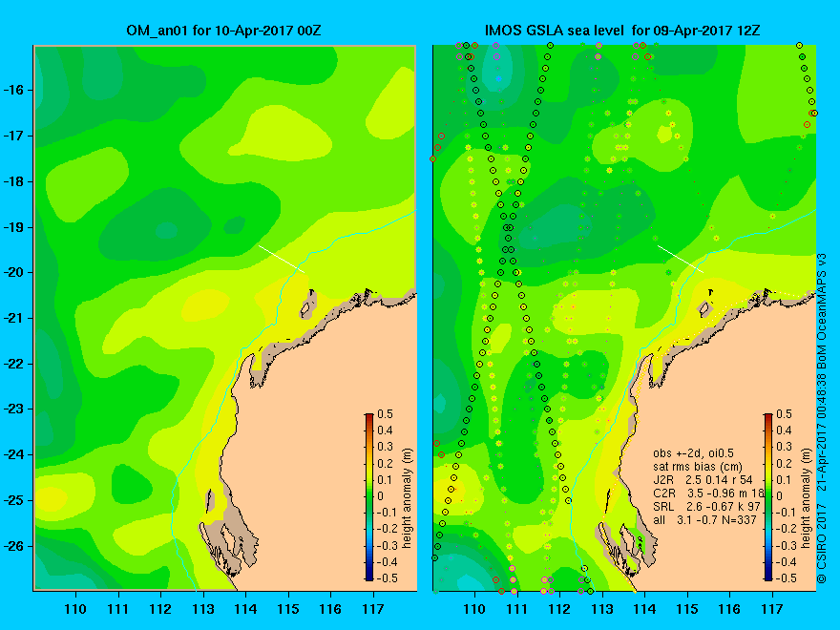Click longitude 115 under the IMOS GSLA map
840x630 pixels.
pyautogui.click(x=687, y=609)
